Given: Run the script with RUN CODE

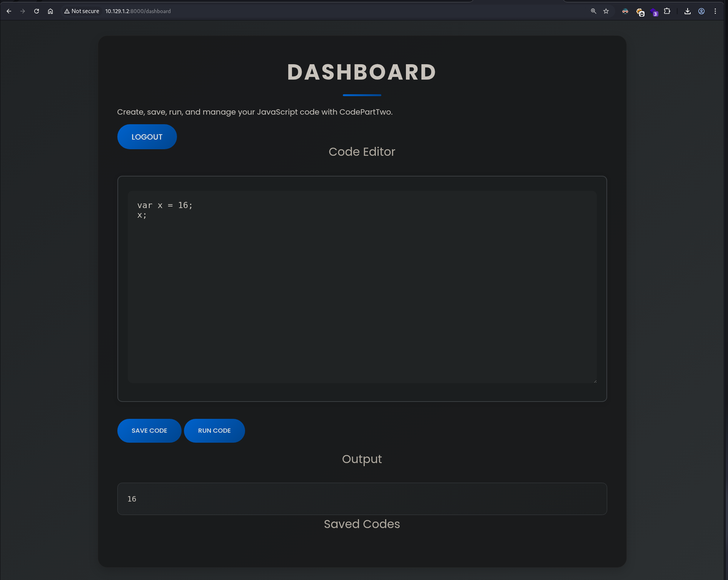Looking at the screenshot, I should click(x=214, y=431).
